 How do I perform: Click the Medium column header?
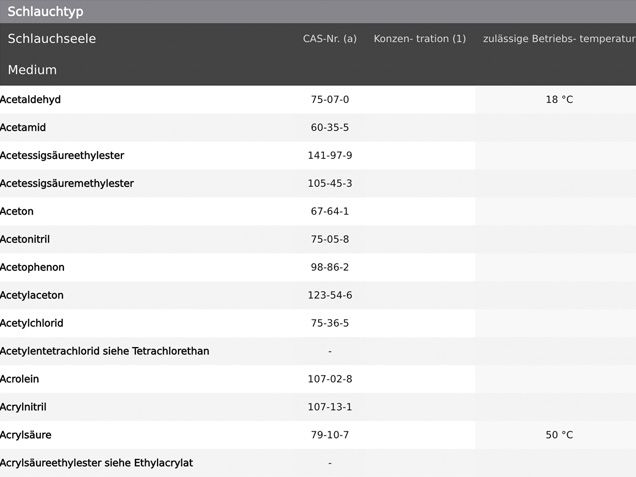[32, 70]
